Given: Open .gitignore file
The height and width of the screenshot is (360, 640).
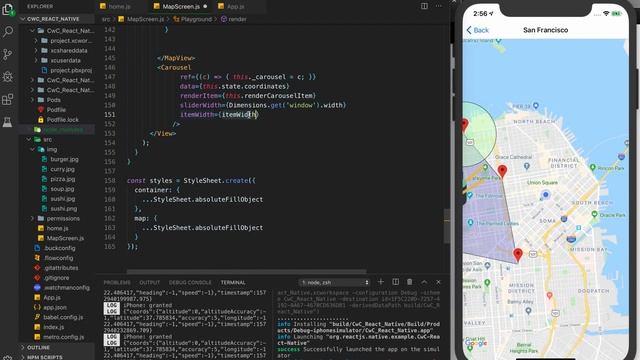Looking at the screenshot, I should (57, 278).
